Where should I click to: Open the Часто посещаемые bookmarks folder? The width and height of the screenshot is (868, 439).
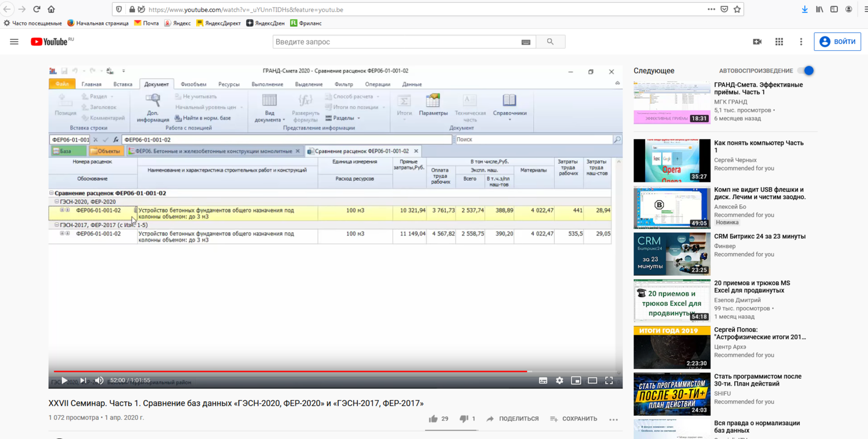[x=32, y=23]
